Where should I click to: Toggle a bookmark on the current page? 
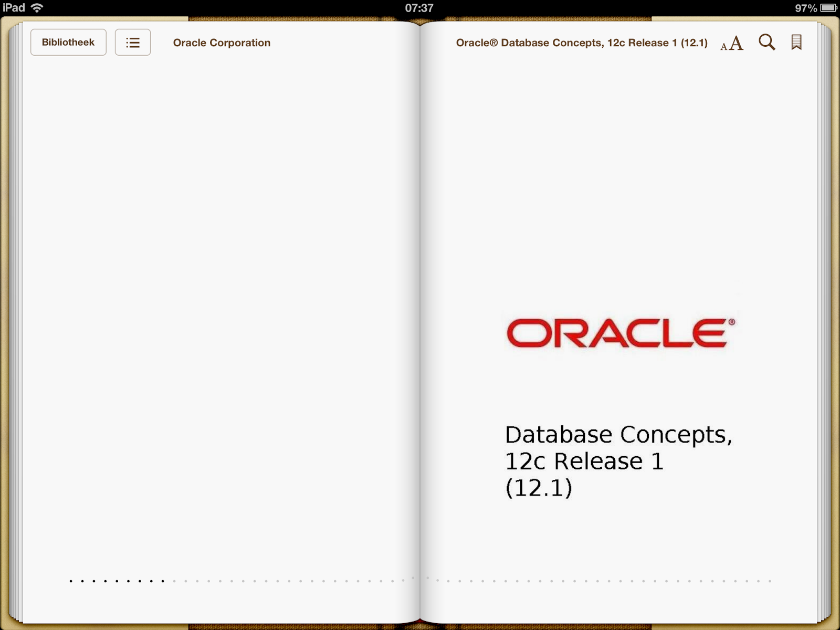[x=795, y=41]
